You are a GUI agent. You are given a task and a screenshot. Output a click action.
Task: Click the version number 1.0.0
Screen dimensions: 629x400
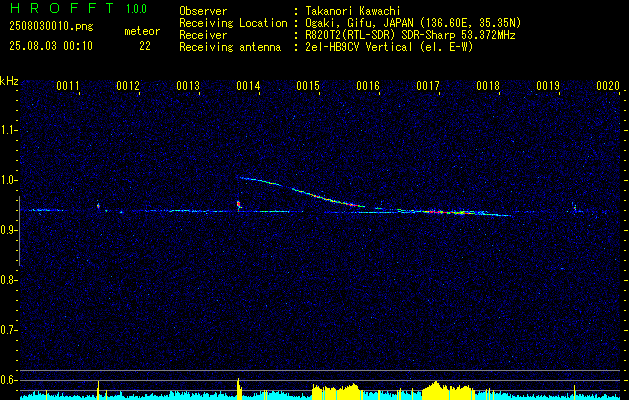pos(136,9)
